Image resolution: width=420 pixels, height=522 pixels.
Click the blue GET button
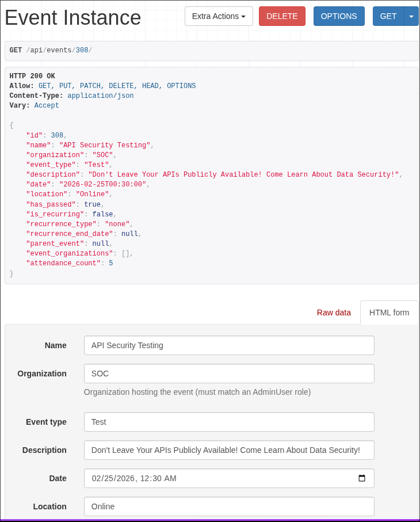388,16
